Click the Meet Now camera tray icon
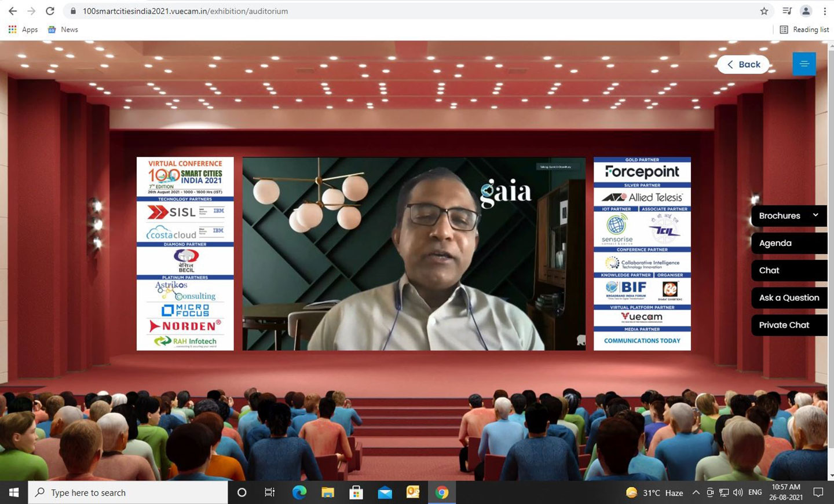The width and height of the screenshot is (834, 504). (710, 492)
